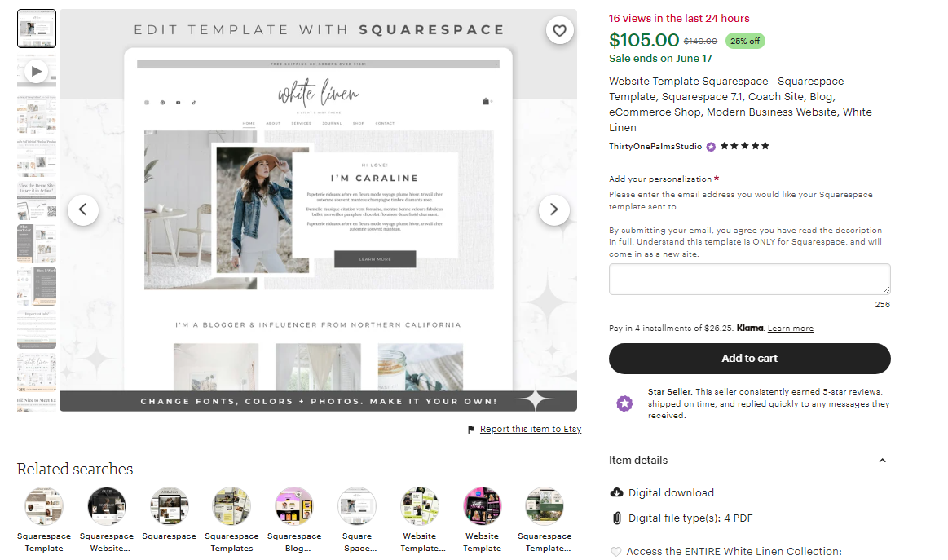The image size is (948, 560).
Task: Add the template to cart
Action: [750, 359]
